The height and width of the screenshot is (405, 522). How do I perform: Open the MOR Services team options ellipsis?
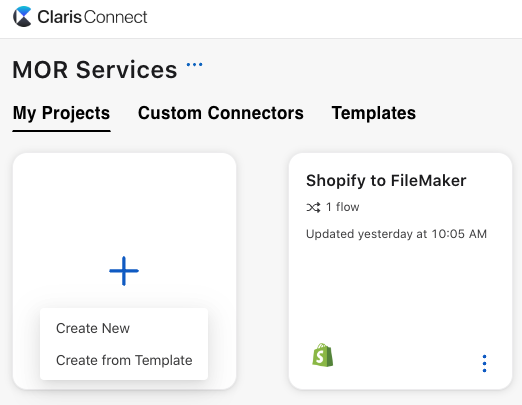click(194, 65)
